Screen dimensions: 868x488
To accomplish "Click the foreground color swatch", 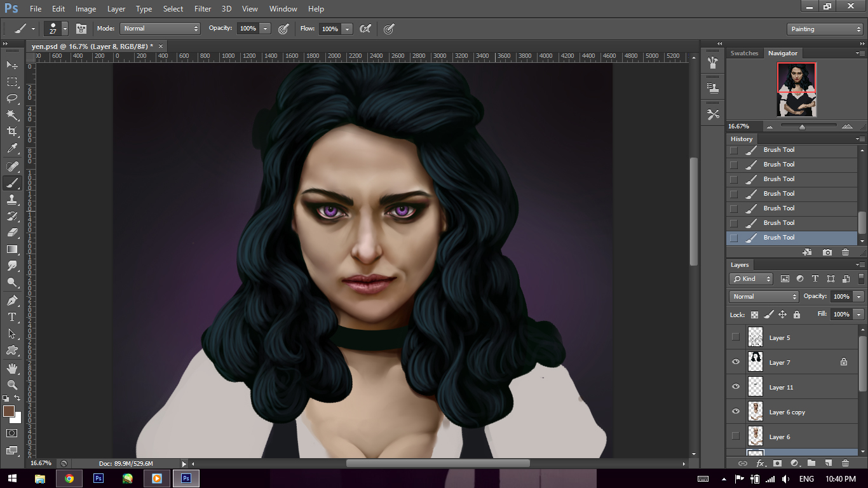I will pos(8,411).
